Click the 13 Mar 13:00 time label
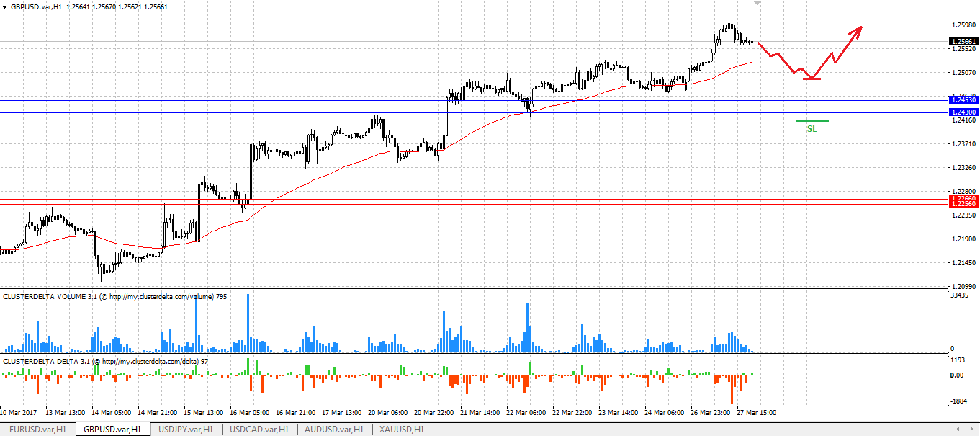Image resolution: width=980 pixels, height=436 pixels. pos(65,413)
